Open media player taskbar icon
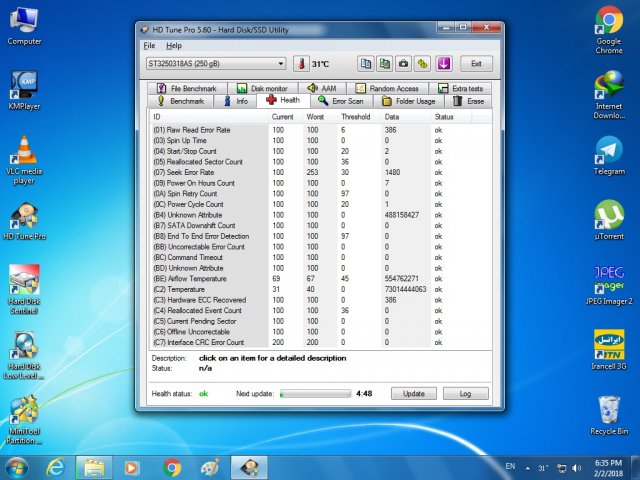 pos(131,468)
